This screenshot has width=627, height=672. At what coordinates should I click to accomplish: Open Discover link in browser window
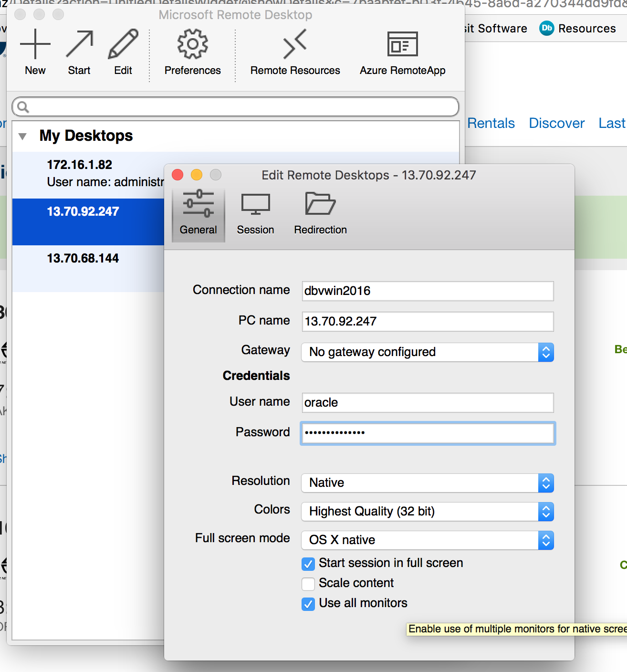pyautogui.click(x=556, y=123)
